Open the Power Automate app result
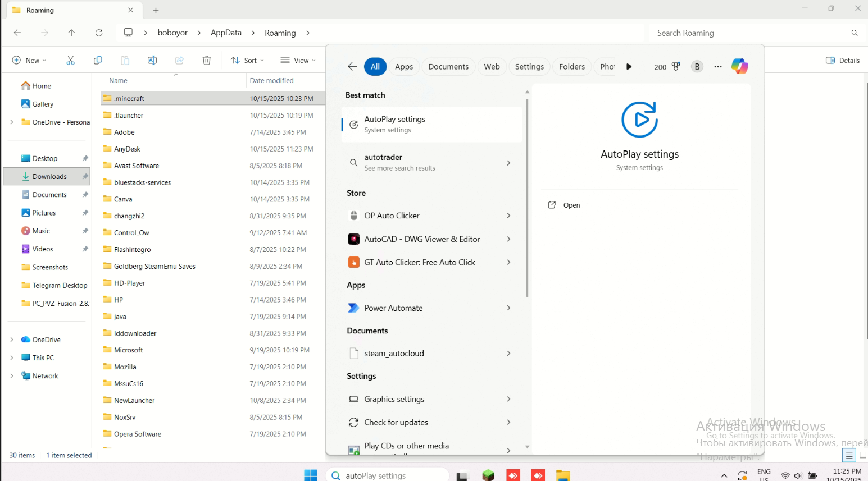Image resolution: width=868 pixels, height=481 pixels. pos(393,308)
